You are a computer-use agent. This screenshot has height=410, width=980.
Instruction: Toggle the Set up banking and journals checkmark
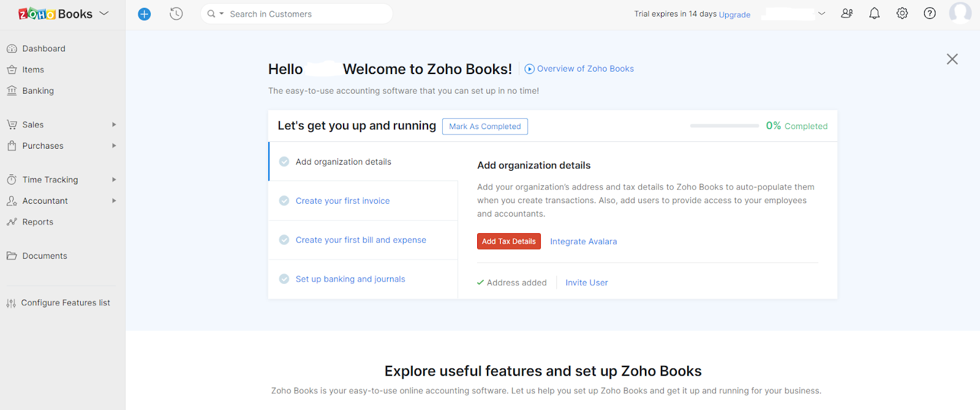pos(284,279)
